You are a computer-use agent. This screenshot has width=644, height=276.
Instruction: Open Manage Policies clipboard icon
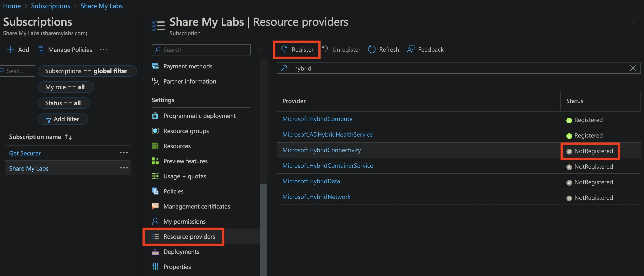pyautogui.click(x=41, y=50)
